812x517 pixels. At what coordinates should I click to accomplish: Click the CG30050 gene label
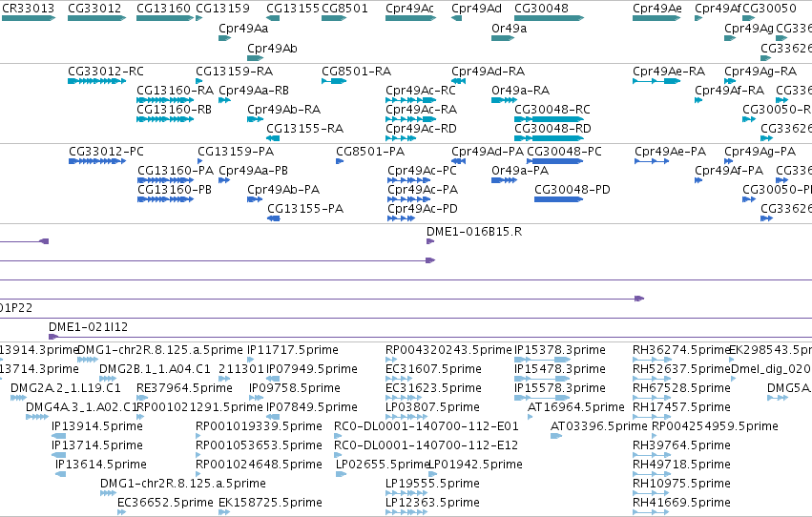point(769,9)
